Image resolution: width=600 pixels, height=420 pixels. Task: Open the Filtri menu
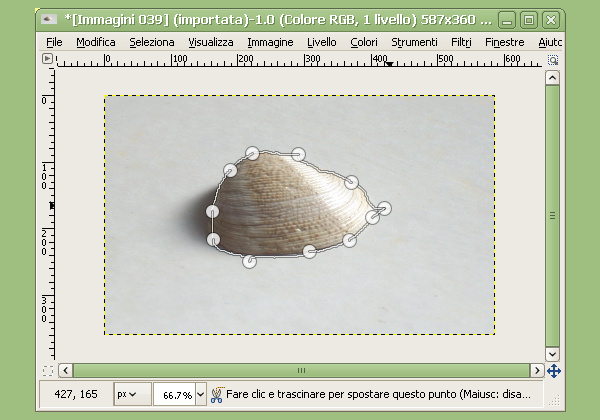coord(461,42)
